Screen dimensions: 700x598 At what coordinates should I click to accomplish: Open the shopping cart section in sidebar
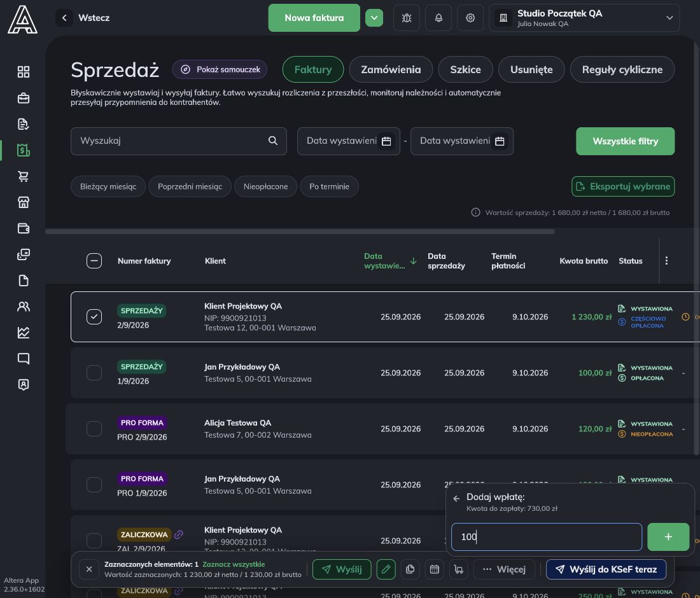(23, 176)
